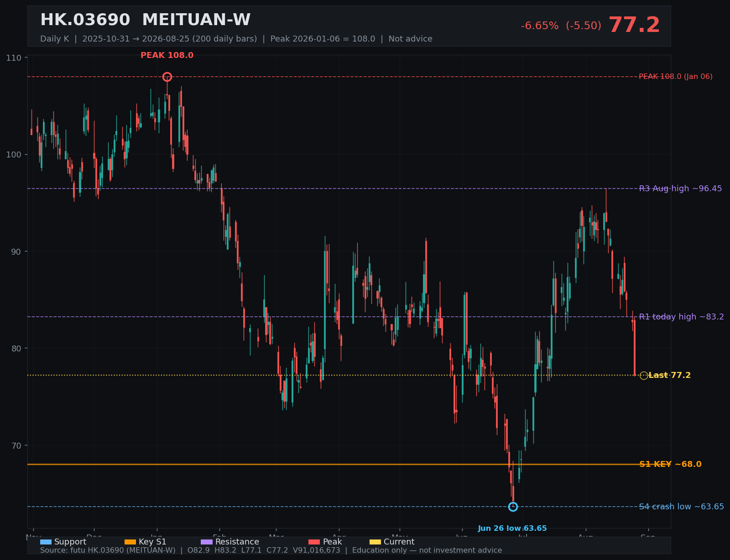Click the purple Resistance legend swatch
Image resolution: width=730 pixels, height=560 pixels.
coord(207,542)
